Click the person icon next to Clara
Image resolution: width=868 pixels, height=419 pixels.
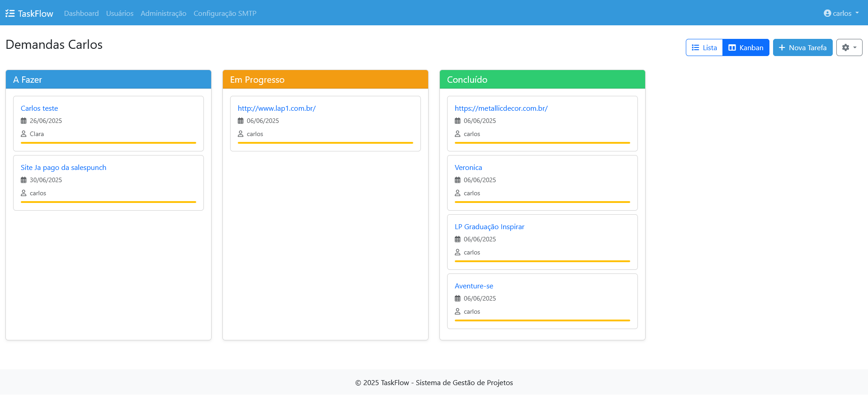[x=24, y=133]
